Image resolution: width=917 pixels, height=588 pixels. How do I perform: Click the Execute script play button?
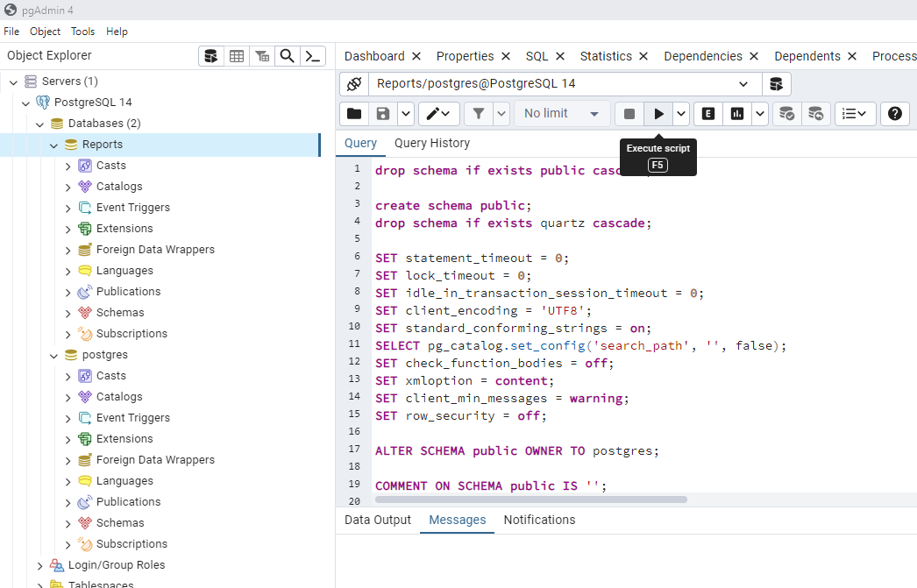pyautogui.click(x=658, y=114)
